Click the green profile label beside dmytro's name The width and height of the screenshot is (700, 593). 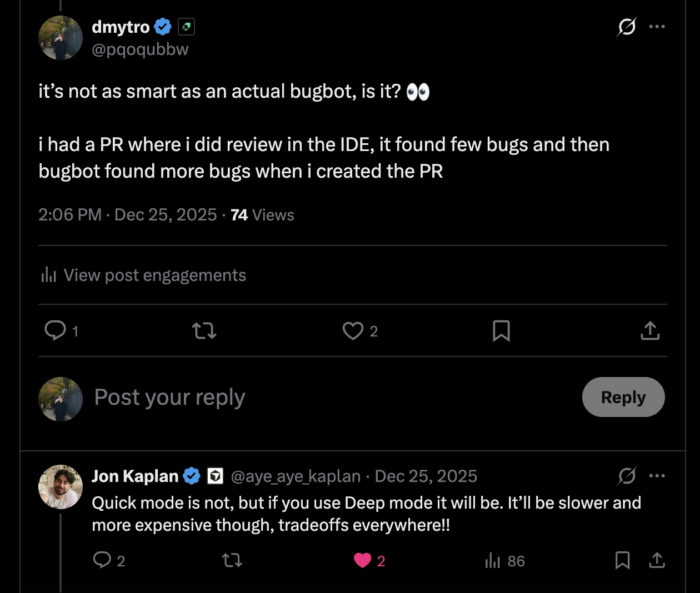[186, 26]
